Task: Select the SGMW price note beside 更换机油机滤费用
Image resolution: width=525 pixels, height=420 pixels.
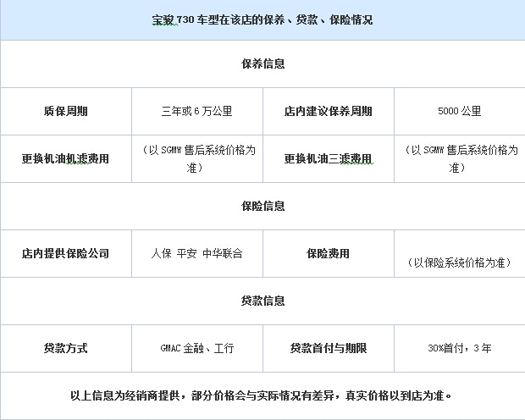Action: 197,158
